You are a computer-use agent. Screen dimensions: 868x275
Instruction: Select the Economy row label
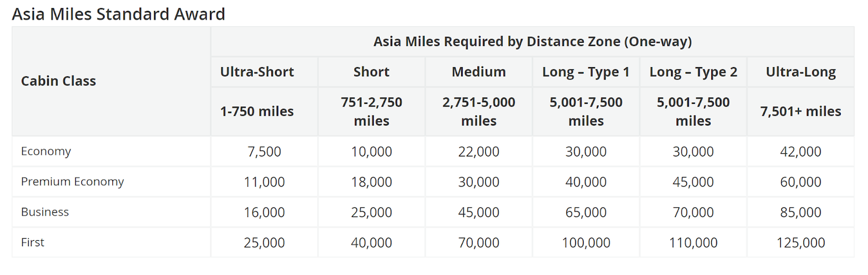46,151
